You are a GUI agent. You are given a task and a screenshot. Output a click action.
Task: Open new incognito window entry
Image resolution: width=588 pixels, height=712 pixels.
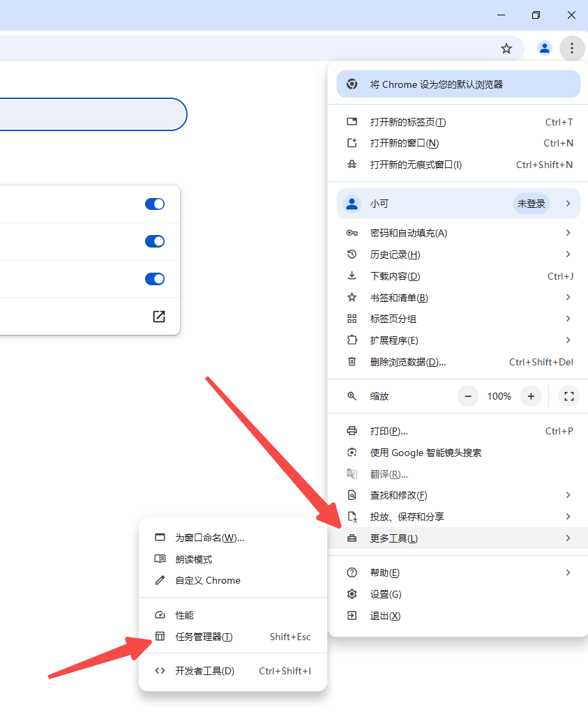(x=458, y=165)
